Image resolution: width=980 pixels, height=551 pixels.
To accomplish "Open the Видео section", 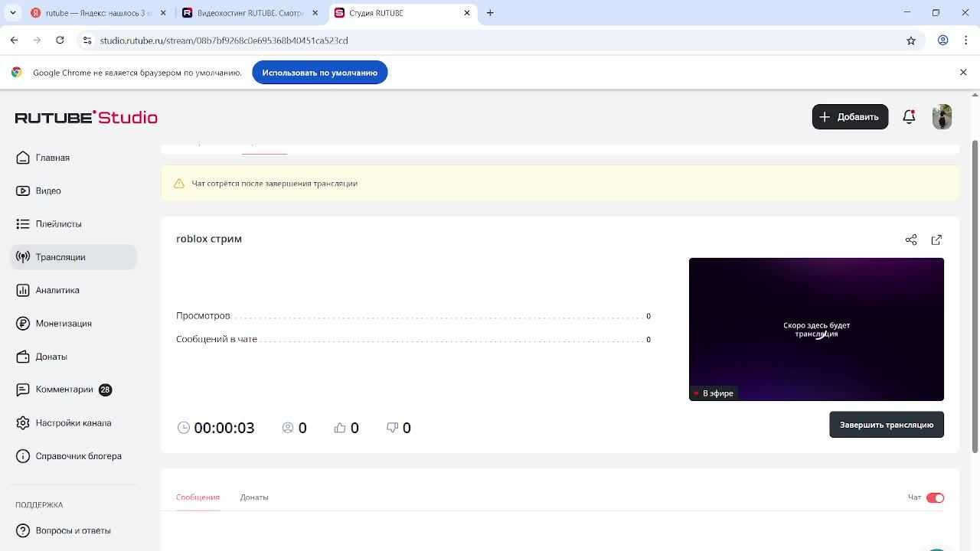I will [x=73, y=191].
